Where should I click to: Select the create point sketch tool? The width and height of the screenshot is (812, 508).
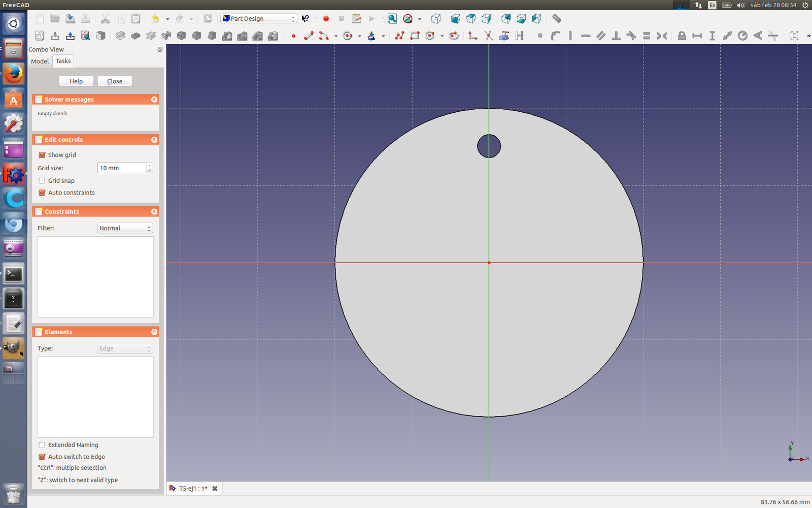coord(293,36)
